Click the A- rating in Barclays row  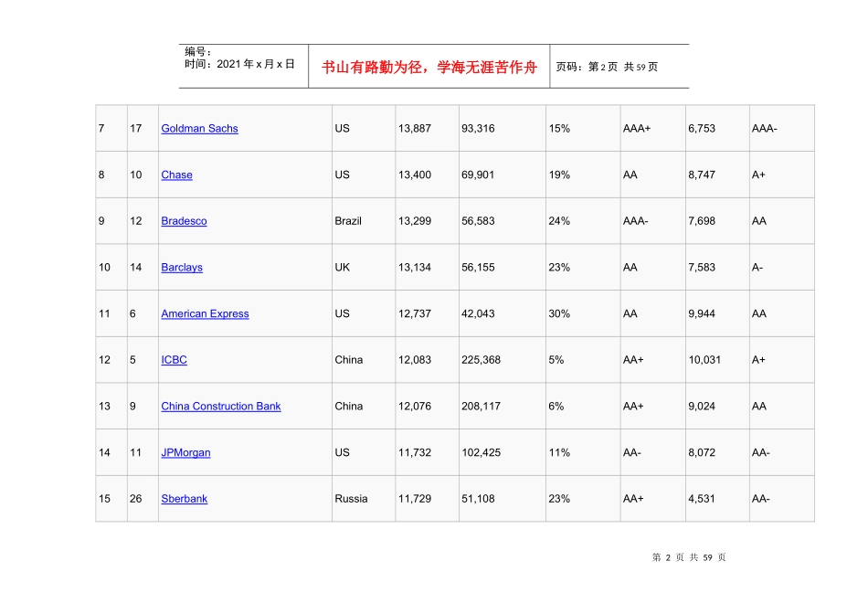pos(757,268)
